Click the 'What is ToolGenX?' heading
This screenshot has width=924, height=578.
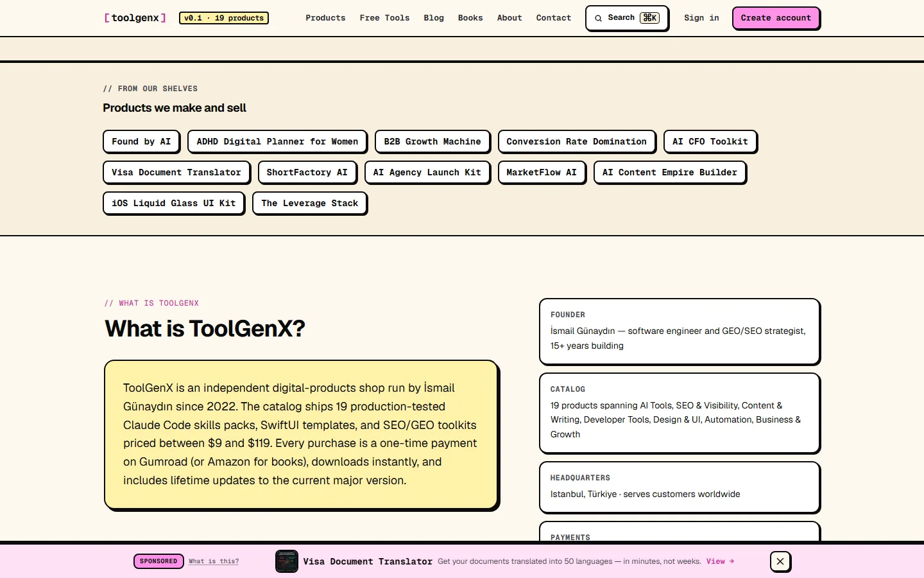pyautogui.click(x=205, y=329)
